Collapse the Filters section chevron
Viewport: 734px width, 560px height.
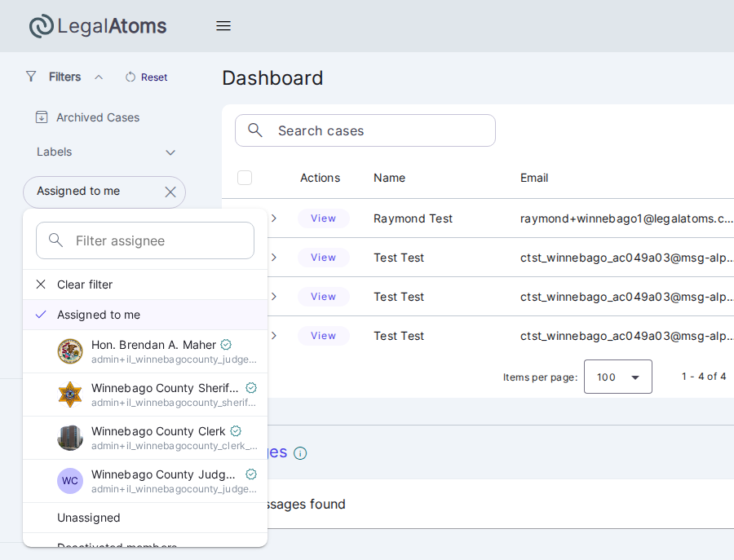click(99, 77)
